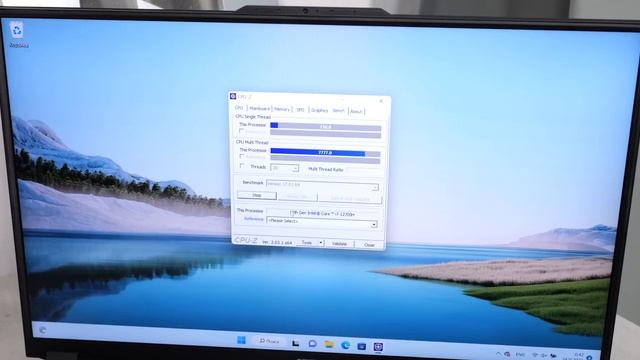Enable Reference checkbox under Multi Thread
Viewport: 640px width, 360px height.
242,156
